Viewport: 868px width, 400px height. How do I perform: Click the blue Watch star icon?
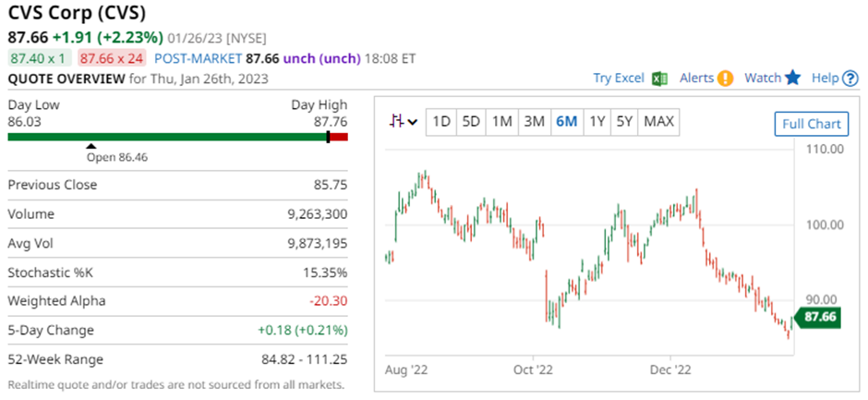792,79
